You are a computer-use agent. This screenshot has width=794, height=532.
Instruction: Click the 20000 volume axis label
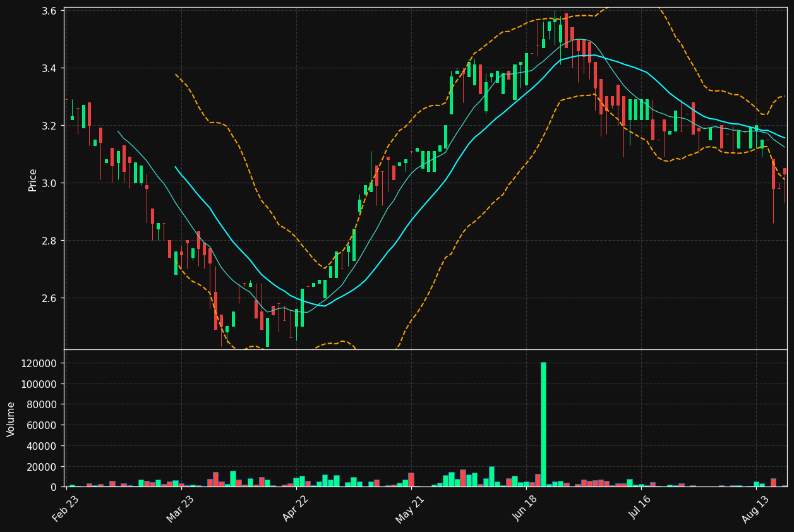point(42,467)
